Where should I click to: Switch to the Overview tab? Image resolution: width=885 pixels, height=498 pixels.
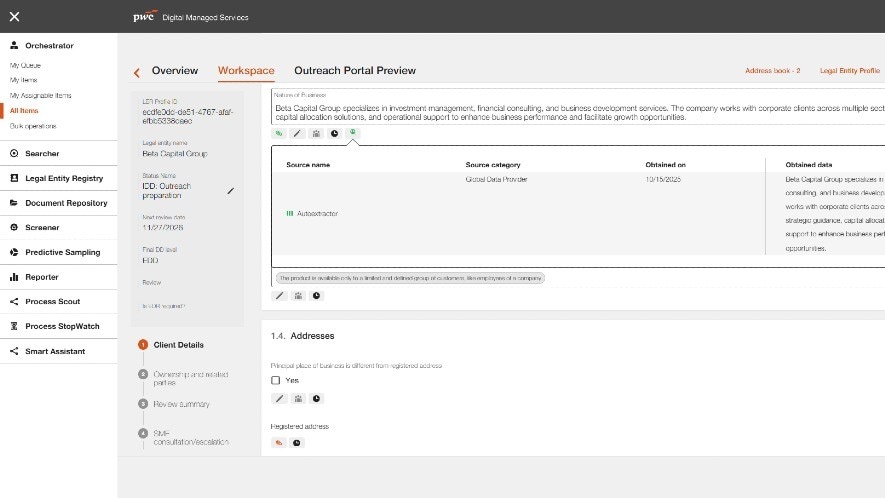point(175,71)
